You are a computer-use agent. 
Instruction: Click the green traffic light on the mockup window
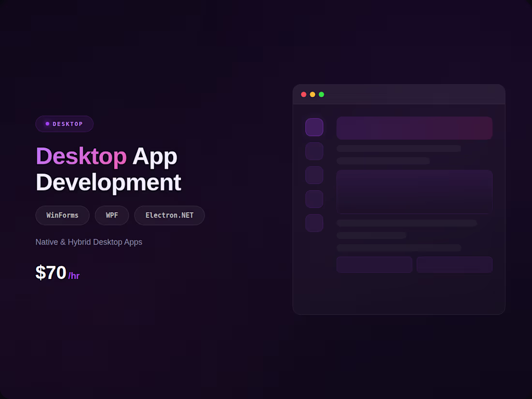point(321,94)
